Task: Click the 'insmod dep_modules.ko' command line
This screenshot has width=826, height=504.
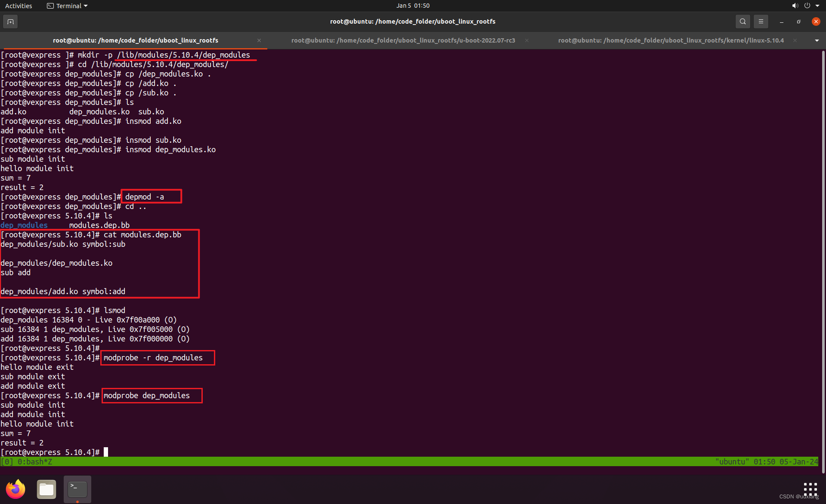Action: [x=108, y=150]
